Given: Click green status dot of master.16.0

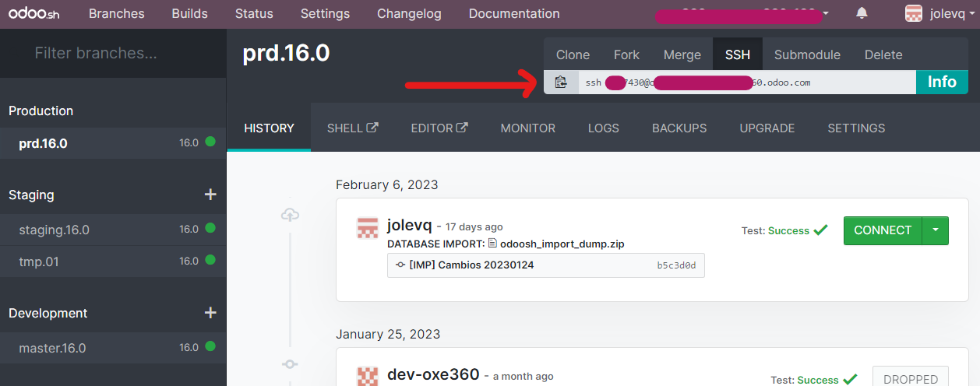Looking at the screenshot, I should point(210,347).
